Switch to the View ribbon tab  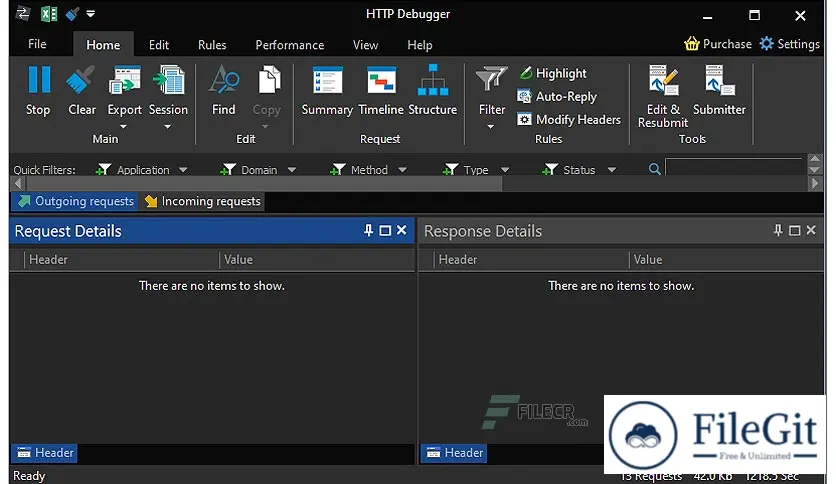365,45
